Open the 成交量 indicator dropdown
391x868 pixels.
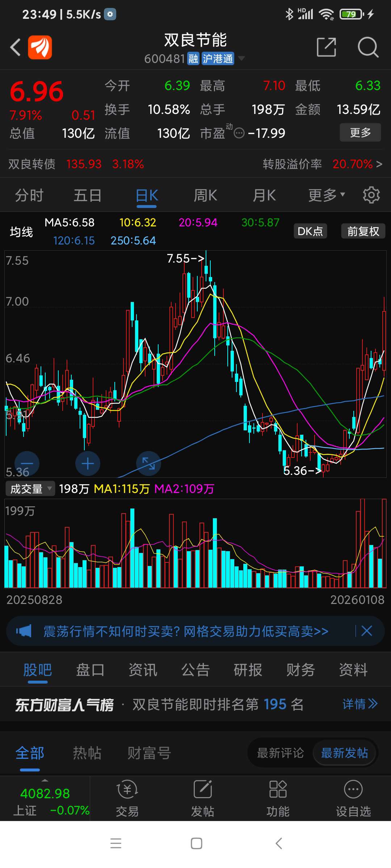click(30, 489)
